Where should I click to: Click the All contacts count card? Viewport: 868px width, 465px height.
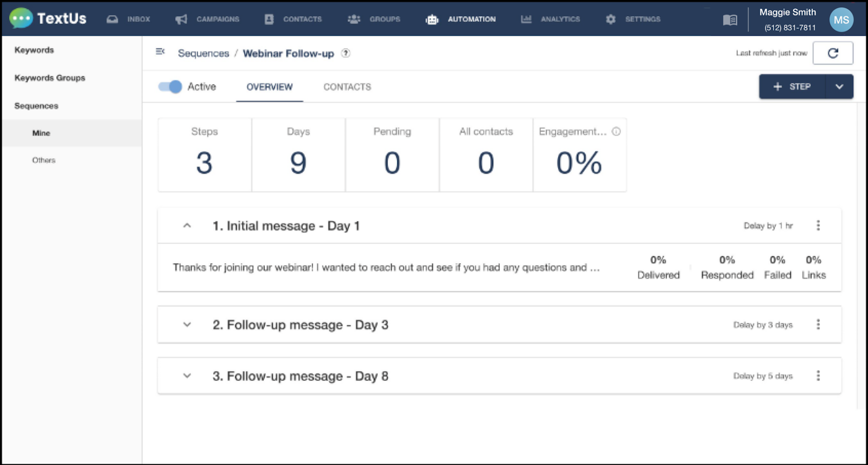[486, 155]
